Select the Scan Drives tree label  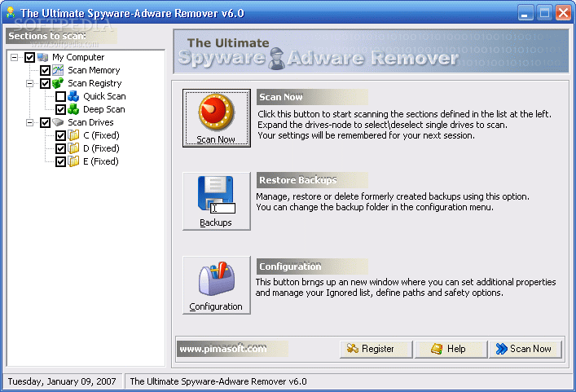click(x=90, y=122)
